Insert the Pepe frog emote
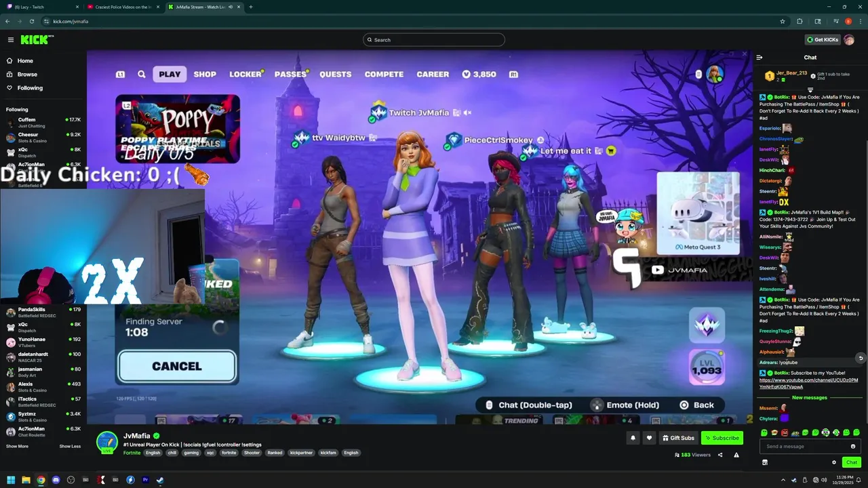Image resolution: width=868 pixels, height=488 pixels. coord(795,433)
